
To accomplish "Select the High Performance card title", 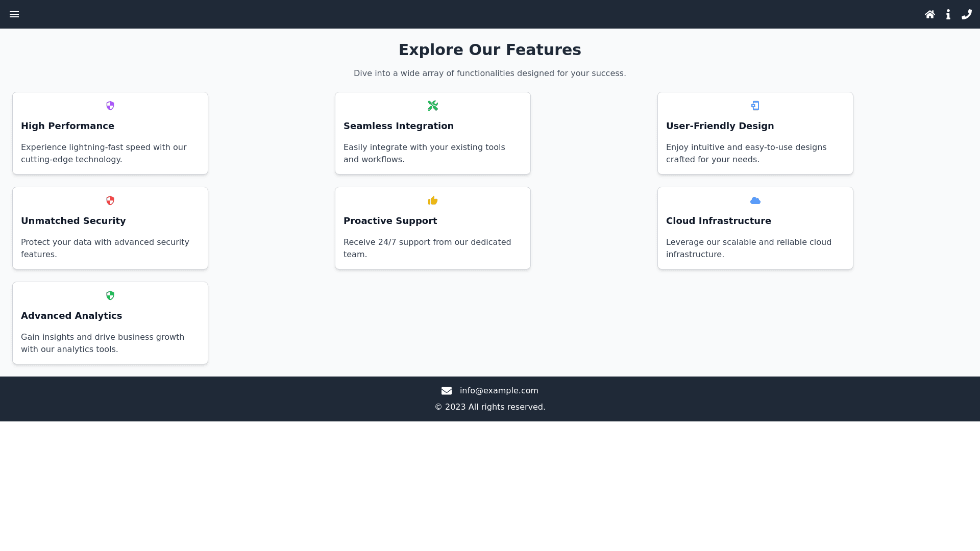I will pos(67,126).
